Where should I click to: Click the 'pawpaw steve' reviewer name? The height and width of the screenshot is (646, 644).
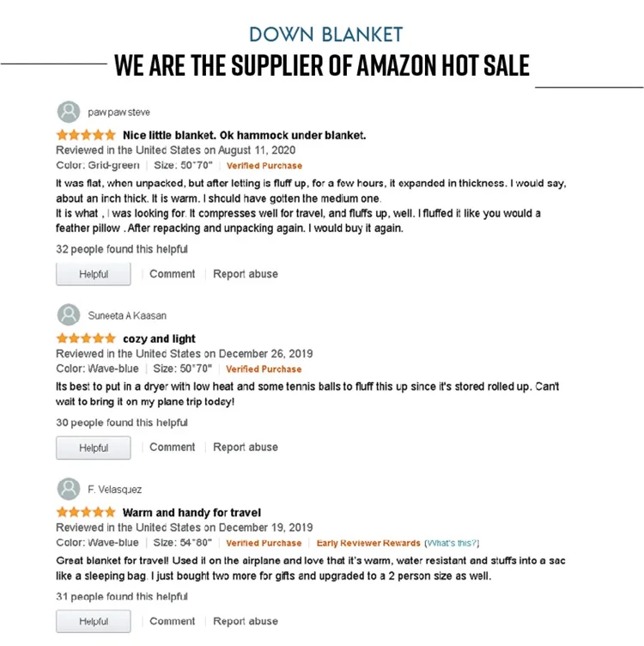click(118, 112)
